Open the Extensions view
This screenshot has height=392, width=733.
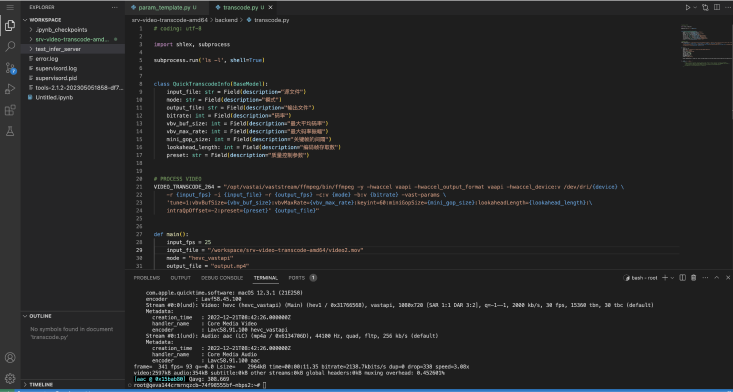tap(10, 110)
